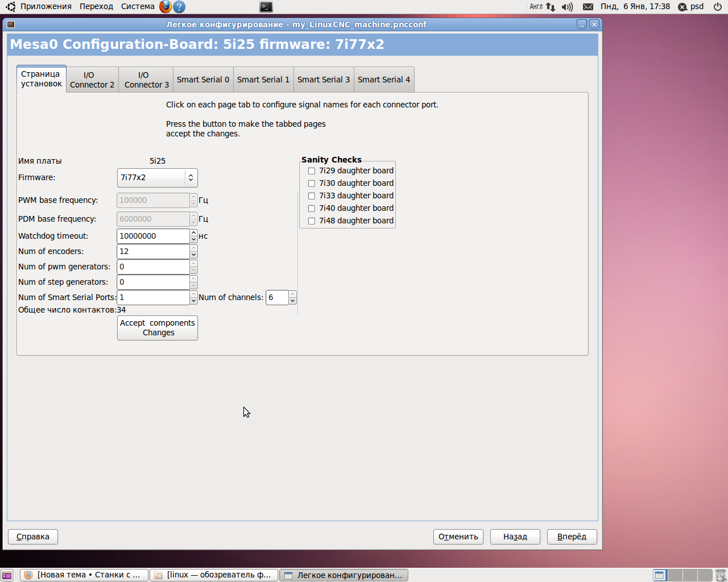Focus the Watchdog timeout input field
The image size is (728, 582).
pyautogui.click(x=153, y=236)
